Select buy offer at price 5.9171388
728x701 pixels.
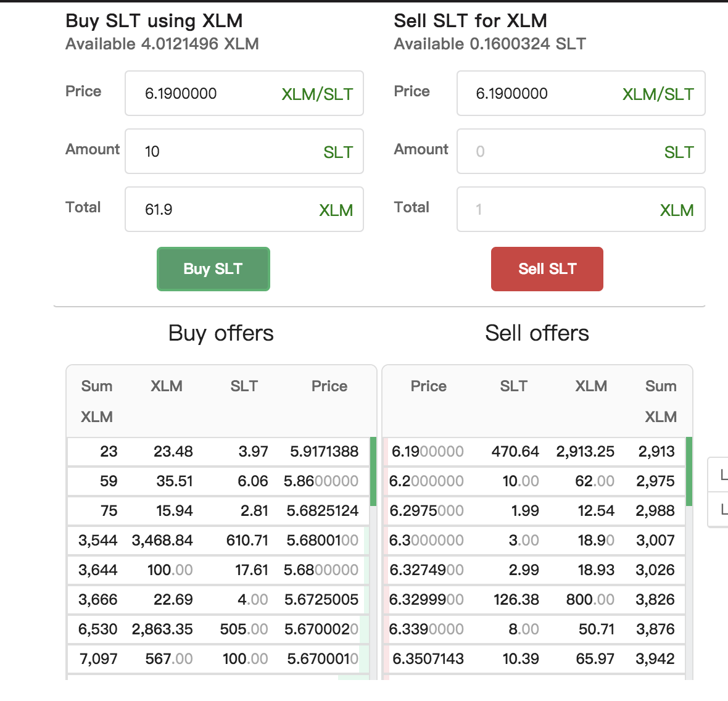[218, 452]
